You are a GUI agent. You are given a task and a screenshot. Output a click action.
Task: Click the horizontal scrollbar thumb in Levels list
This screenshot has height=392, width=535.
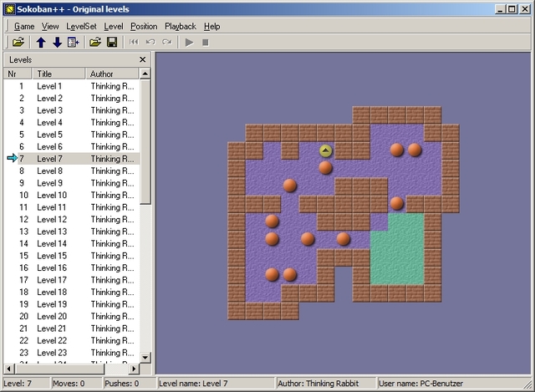pyautogui.click(x=59, y=369)
